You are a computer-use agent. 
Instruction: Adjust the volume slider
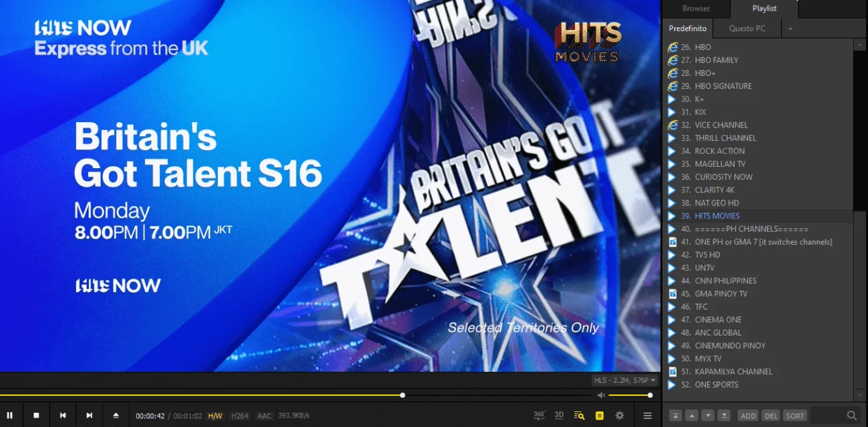click(x=629, y=395)
